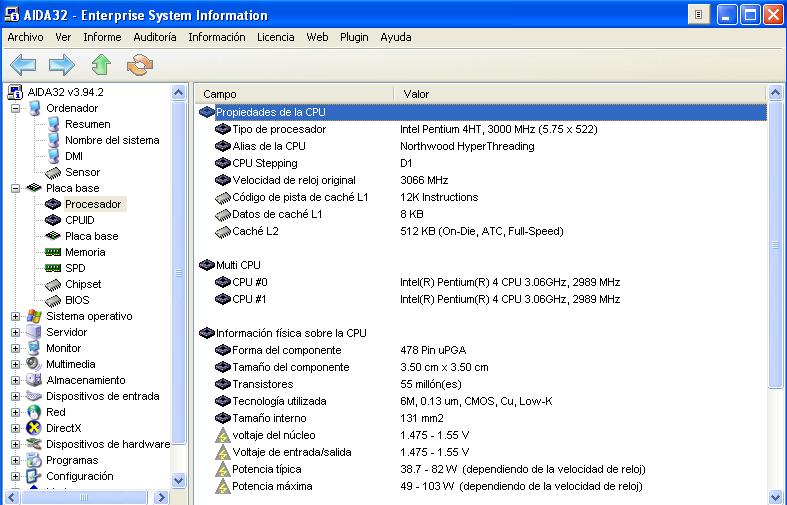
Task: Select the BIOS tree entry
Action: (77, 300)
